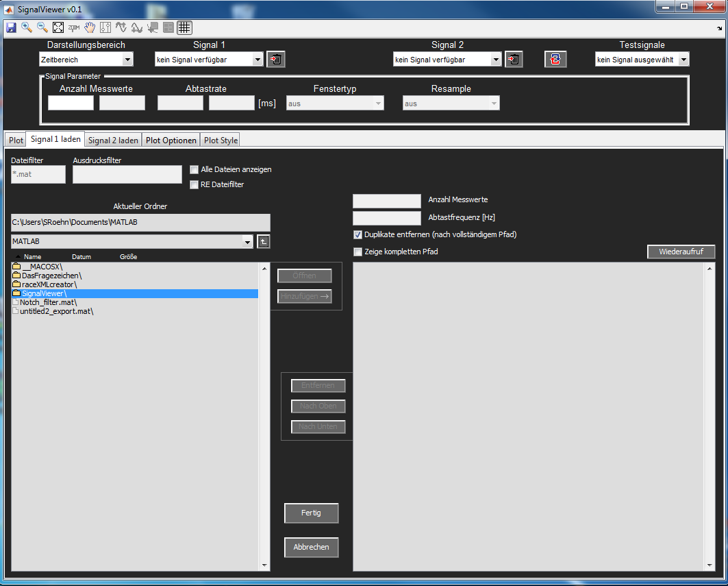The width and height of the screenshot is (728, 586).
Task: Click the Wiederaufruf button
Action: click(681, 252)
